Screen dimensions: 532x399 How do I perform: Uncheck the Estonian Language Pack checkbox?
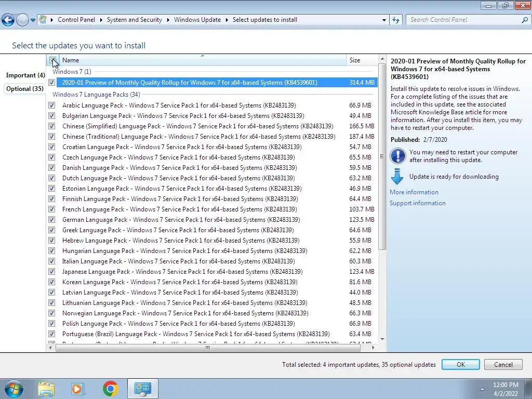[x=51, y=189]
